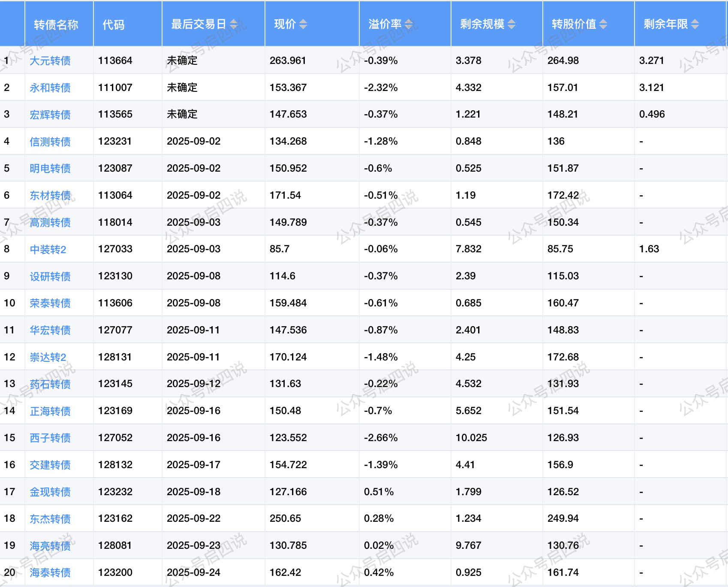Click the 转债名称 column header
Image resolution: width=728 pixels, height=587 pixels.
tap(56, 24)
